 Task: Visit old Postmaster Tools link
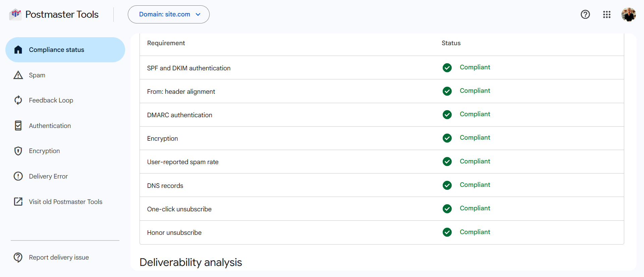pos(65,202)
